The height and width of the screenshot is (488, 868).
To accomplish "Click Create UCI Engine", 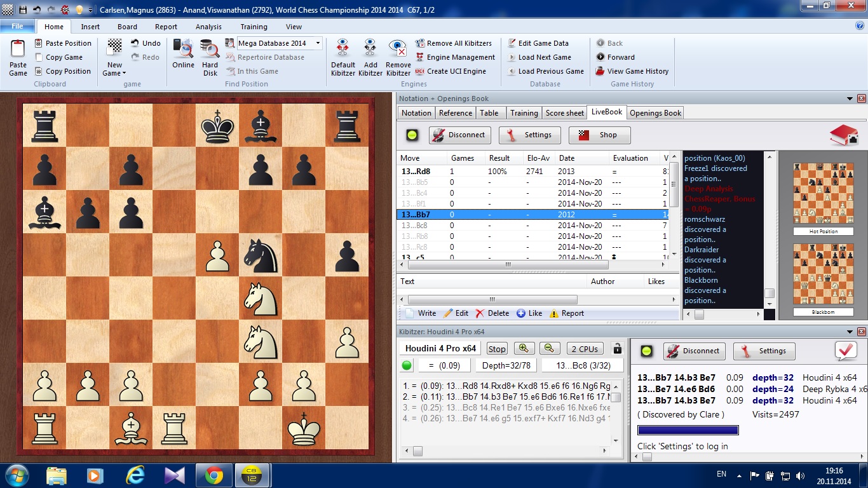I will coord(456,71).
